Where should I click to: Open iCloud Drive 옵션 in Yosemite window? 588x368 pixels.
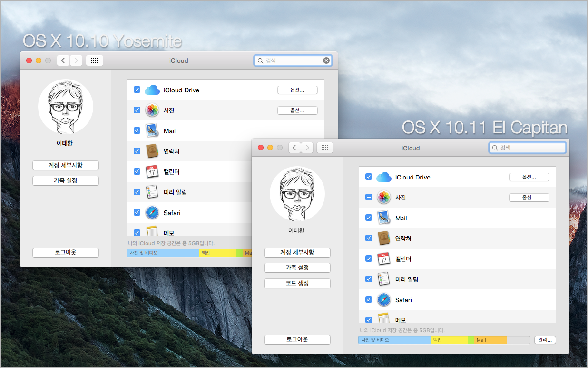[297, 90]
